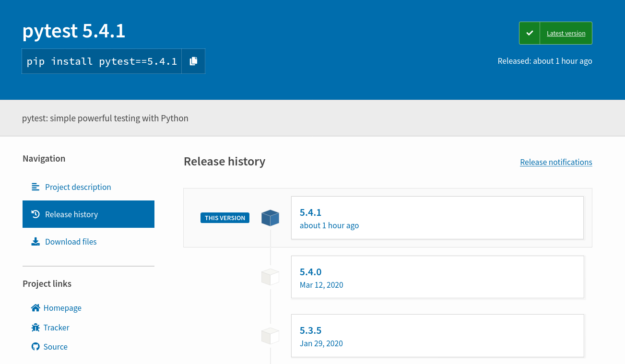This screenshot has height=364, width=625.
Task: Open the Source repository link
Action: [56, 347]
